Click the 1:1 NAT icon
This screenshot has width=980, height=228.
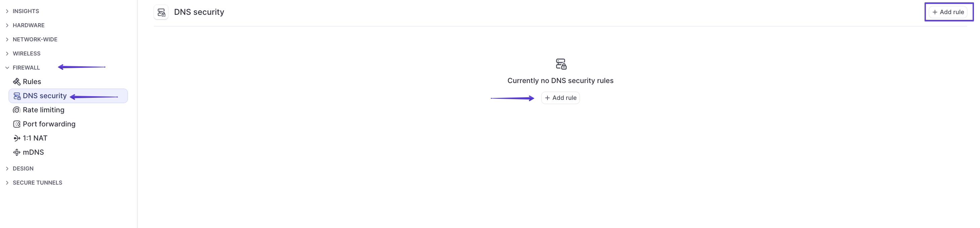pos(17,138)
